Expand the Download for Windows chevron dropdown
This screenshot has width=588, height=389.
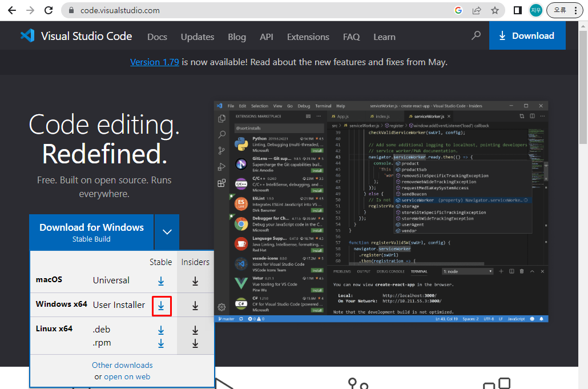click(167, 232)
